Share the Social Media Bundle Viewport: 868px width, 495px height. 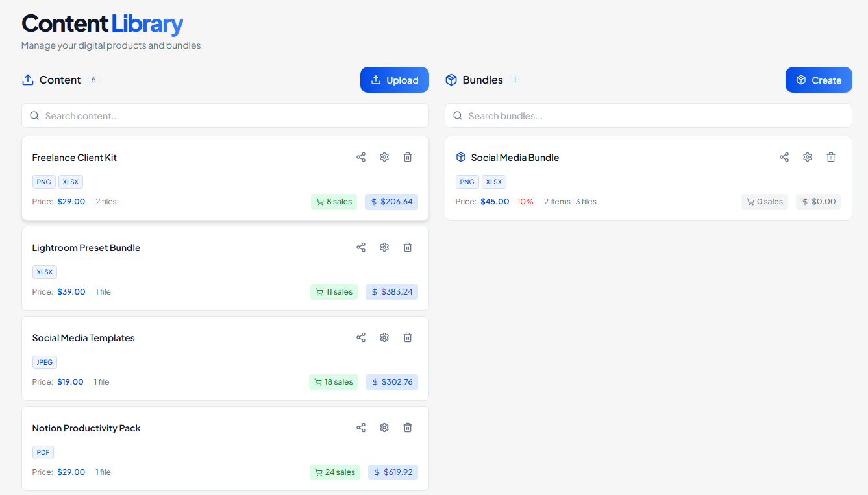[x=784, y=157]
